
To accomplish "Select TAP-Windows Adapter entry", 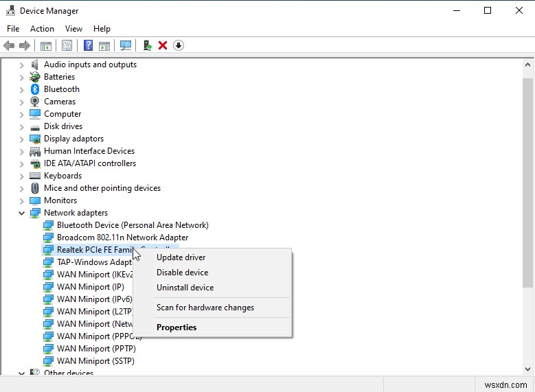I will (x=94, y=262).
